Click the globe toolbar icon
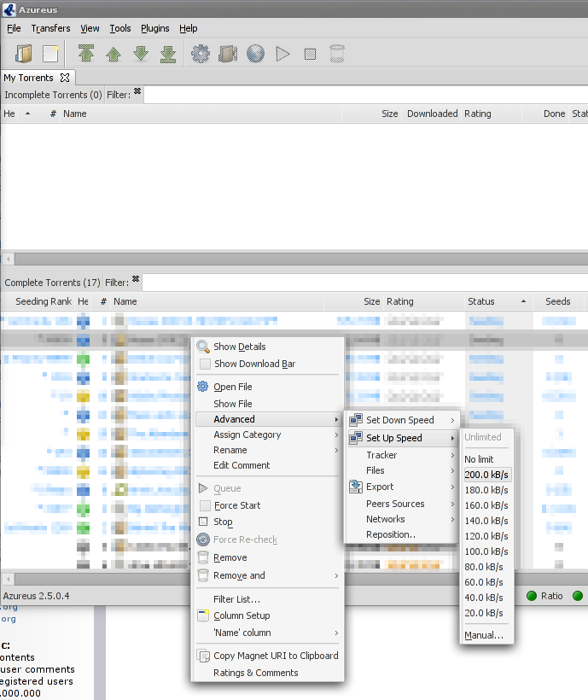Screen dimensions: 588x700 tap(255, 54)
